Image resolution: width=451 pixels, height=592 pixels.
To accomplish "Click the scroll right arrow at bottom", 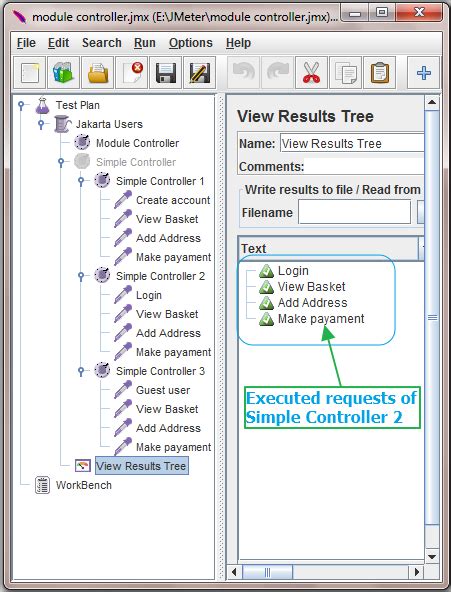I will click(x=417, y=572).
